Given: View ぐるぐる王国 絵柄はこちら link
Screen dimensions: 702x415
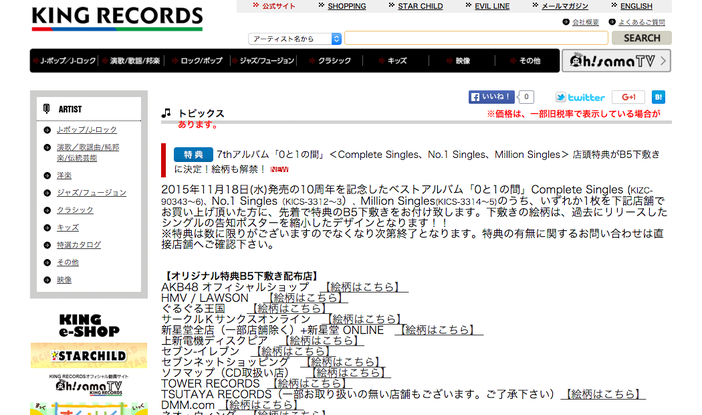Looking at the screenshot, I should tap(287, 308).
